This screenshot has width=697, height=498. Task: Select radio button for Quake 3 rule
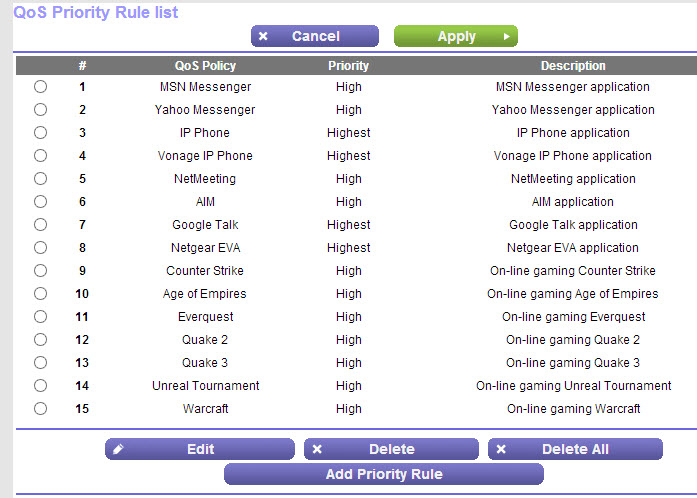coord(40,362)
